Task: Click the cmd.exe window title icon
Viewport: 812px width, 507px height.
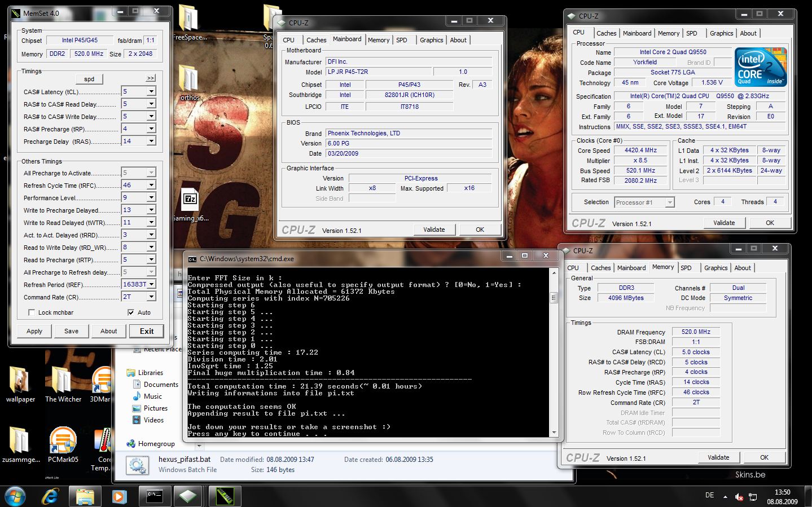Action: 192,259
